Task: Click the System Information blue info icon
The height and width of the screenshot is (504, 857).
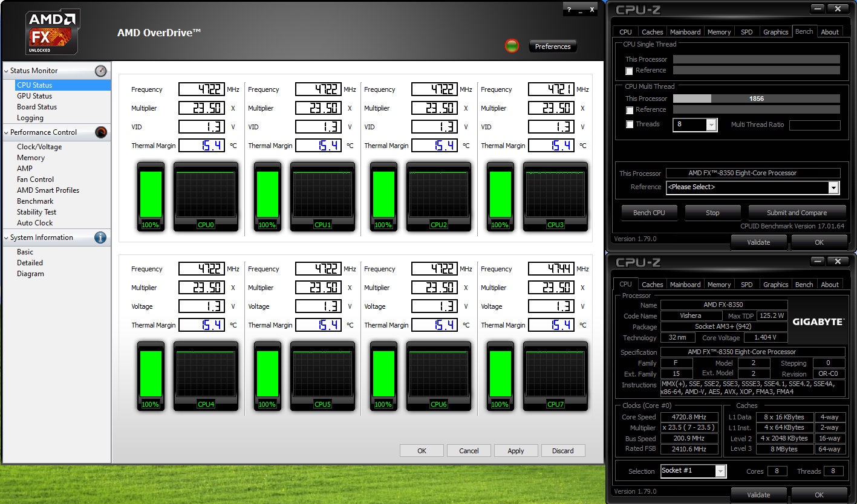Action: pos(100,237)
